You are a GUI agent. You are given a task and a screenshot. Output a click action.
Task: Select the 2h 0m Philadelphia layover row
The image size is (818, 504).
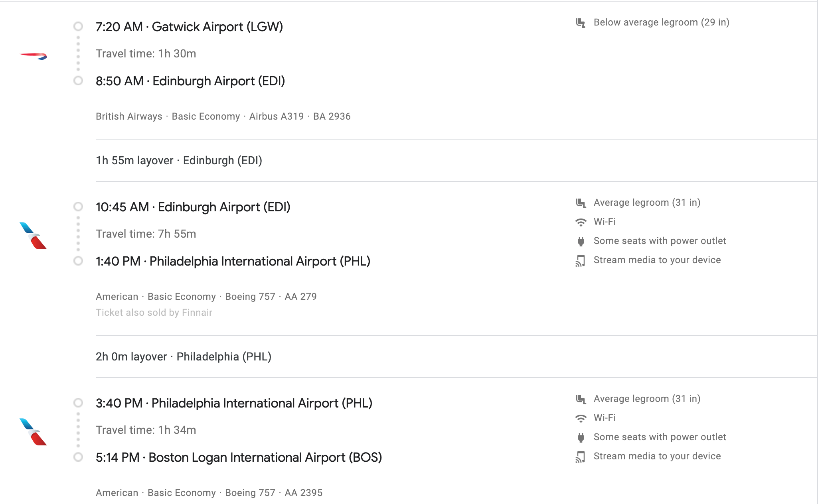(x=184, y=356)
